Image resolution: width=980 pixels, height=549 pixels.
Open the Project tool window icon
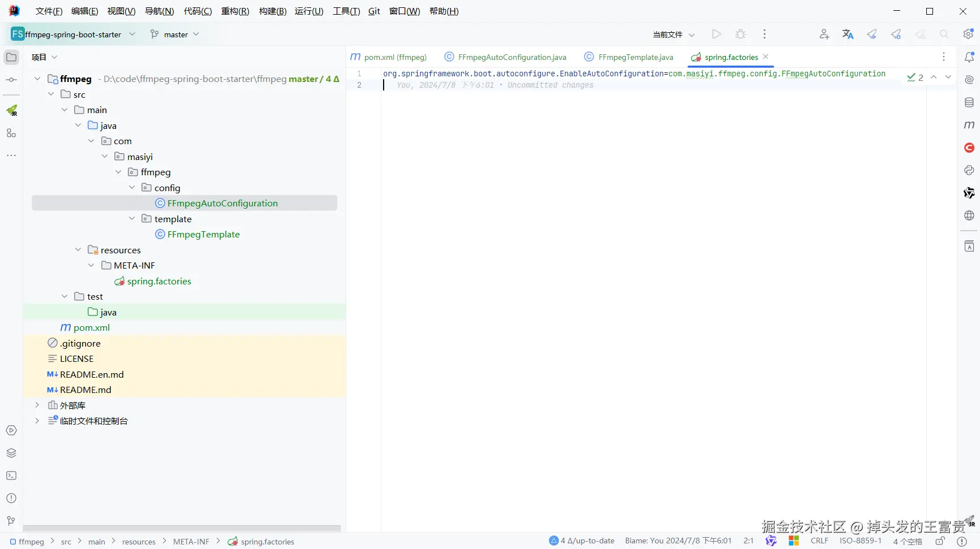(x=11, y=57)
